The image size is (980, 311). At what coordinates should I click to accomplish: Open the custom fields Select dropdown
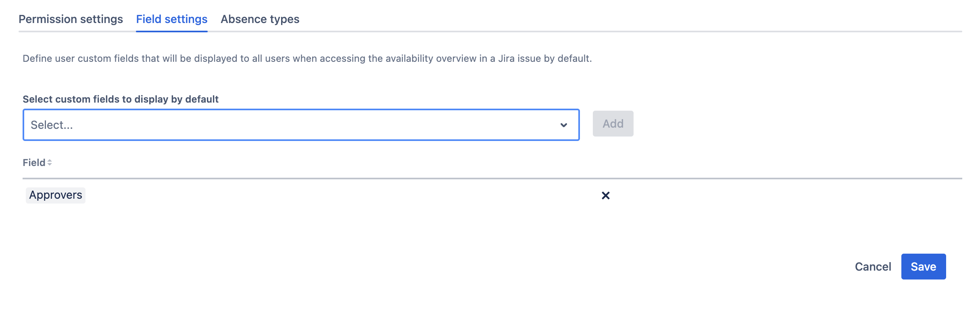(301, 125)
